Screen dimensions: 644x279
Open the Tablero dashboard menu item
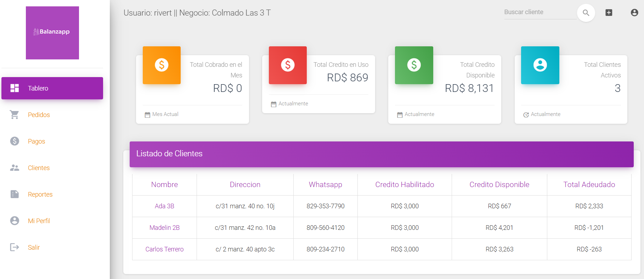point(52,88)
